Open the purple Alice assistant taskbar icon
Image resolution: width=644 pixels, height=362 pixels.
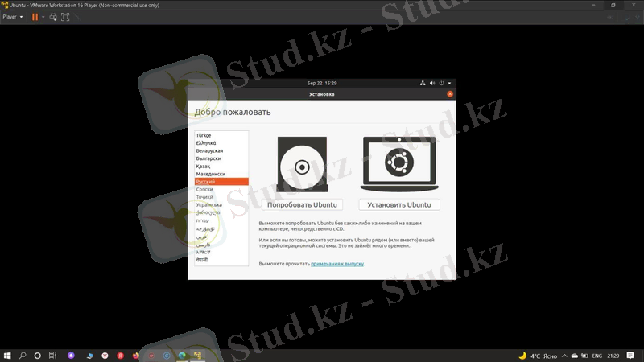click(71, 356)
